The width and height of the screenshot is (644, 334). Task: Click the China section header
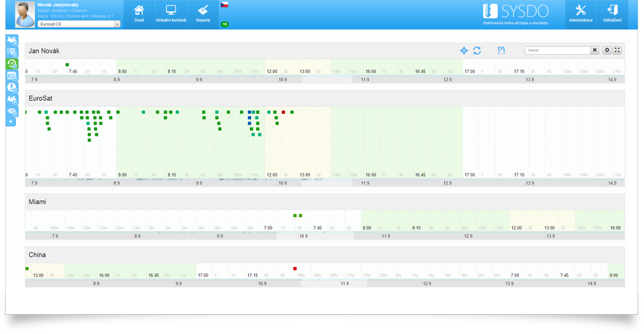point(324,255)
